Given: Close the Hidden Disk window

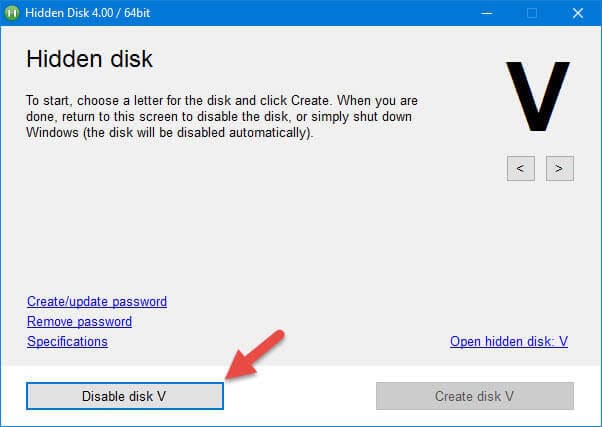Looking at the screenshot, I should point(578,13).
